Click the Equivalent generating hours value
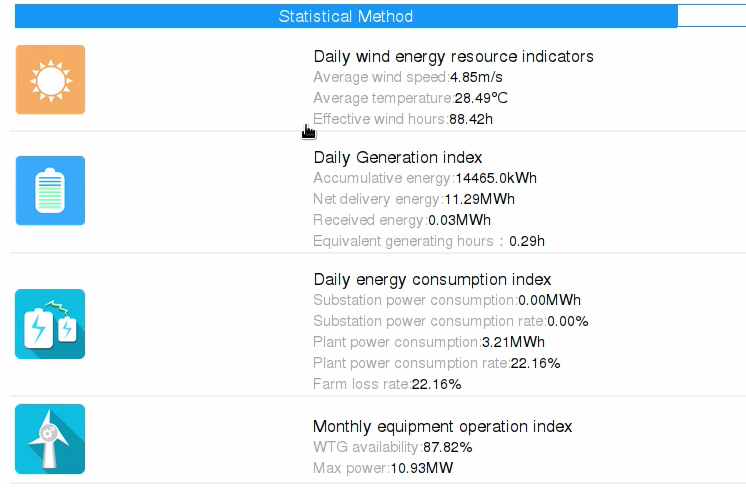 pyautogui.click(x=527, y=241)
